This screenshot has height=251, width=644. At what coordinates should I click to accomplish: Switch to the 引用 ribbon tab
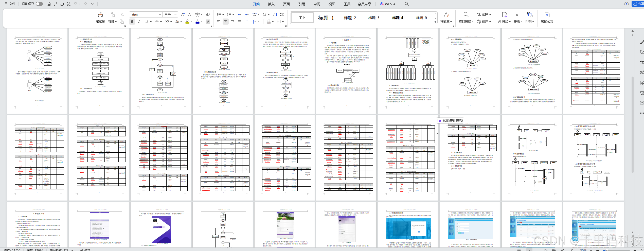(302, 4)
